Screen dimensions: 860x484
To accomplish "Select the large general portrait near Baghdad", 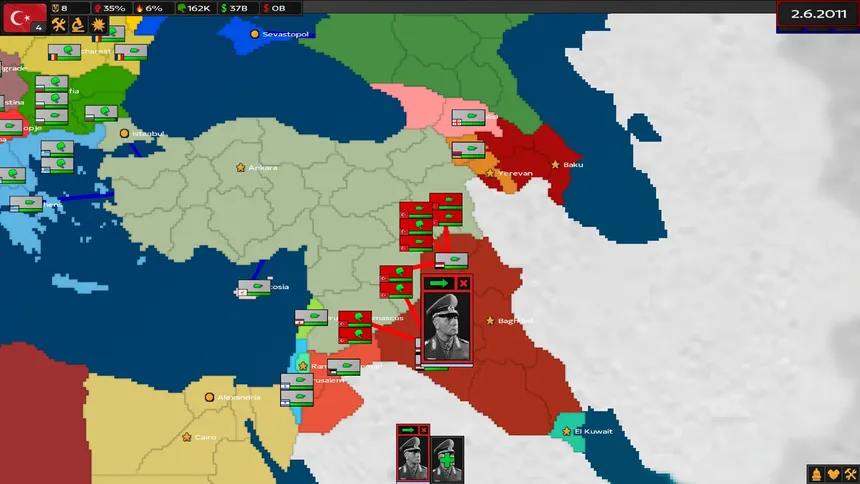I will [447, 327].
